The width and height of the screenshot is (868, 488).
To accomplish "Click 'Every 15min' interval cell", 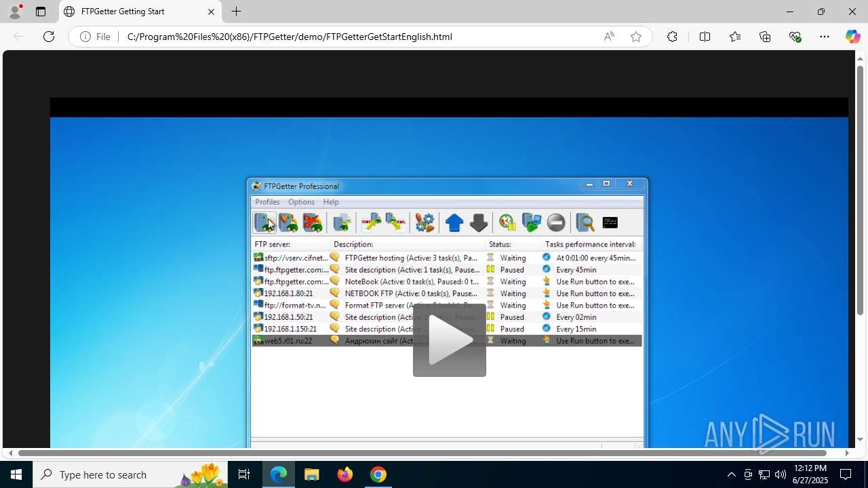I will (576, 329).
